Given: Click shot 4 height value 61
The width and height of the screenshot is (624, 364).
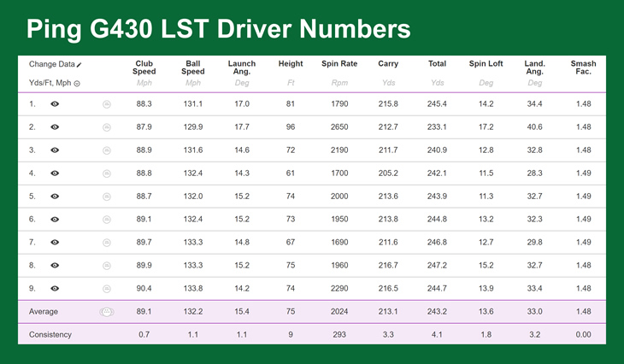Looking at the screenshot, I should tap(291, 173).
